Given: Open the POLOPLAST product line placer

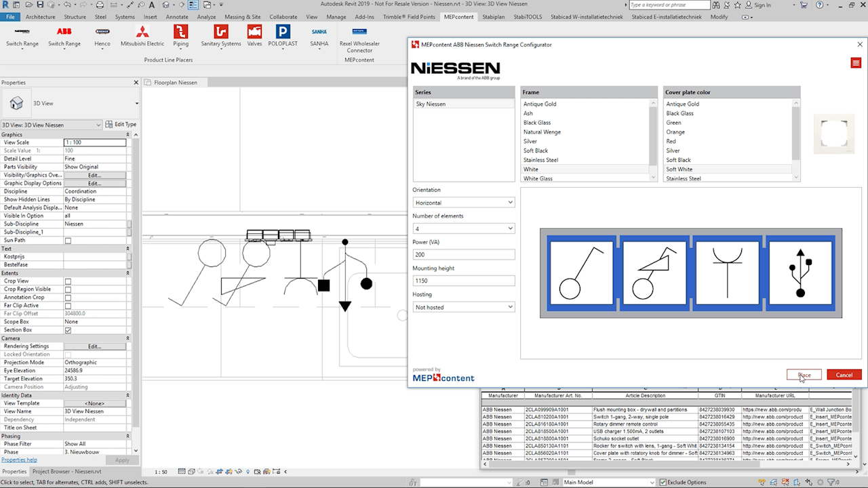Looking at the screenshot, I should click(x=283, y=36).
